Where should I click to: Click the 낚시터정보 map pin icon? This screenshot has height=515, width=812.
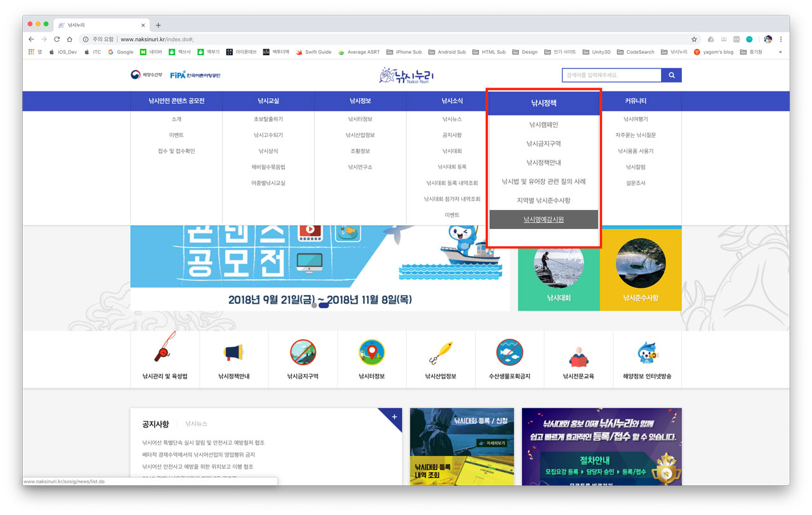(372, 352)
